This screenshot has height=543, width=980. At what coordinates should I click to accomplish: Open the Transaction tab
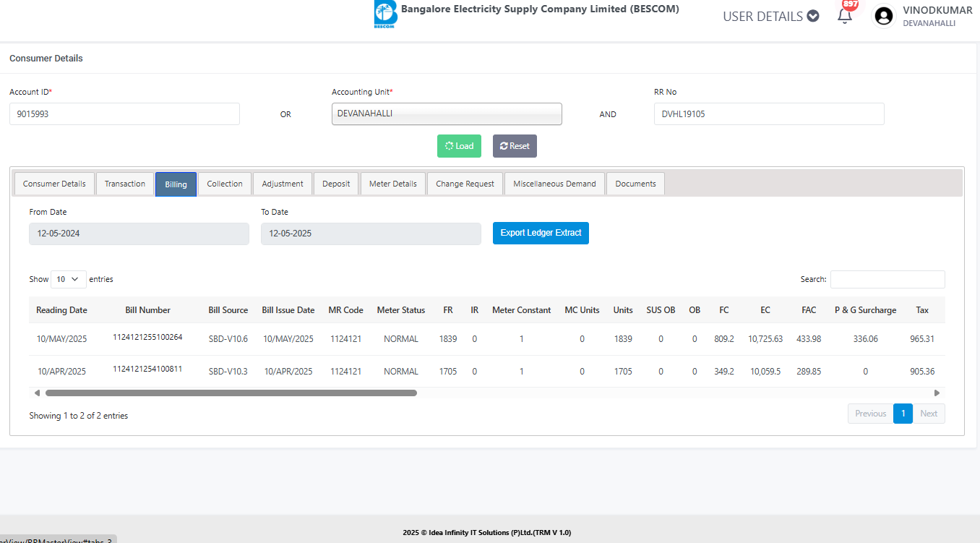click(125, 184)
